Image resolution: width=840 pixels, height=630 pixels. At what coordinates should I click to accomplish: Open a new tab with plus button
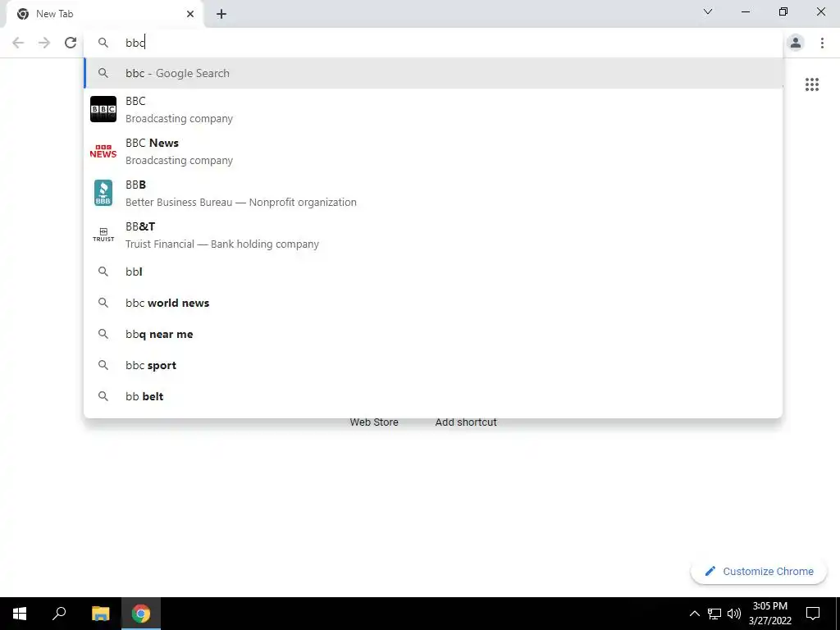(x=221, y=14)
